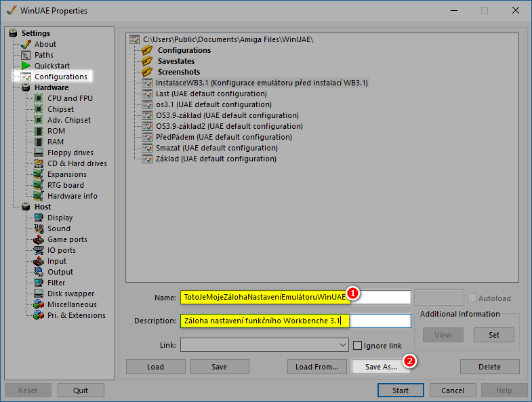The width and height of the screenshot is (532, 402).
Task: Enable the Ignore link checkbox
Action: coord(357,346)
